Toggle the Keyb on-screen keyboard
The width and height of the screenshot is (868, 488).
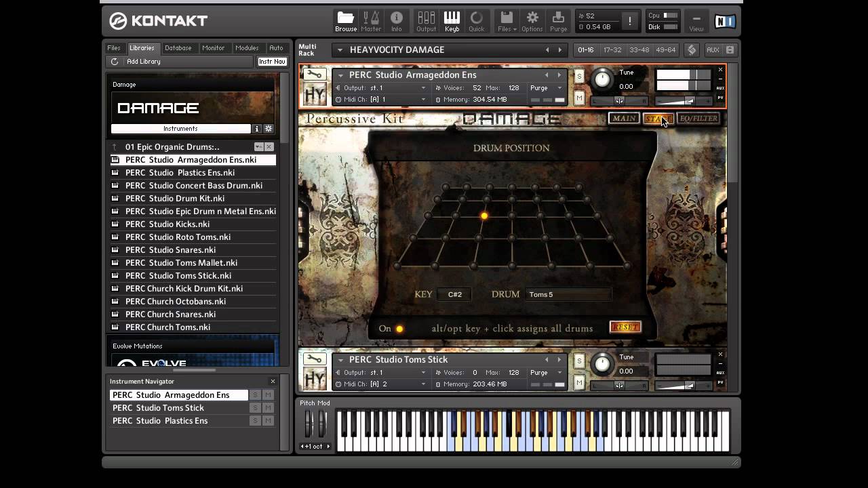click(x=452, y=22)
